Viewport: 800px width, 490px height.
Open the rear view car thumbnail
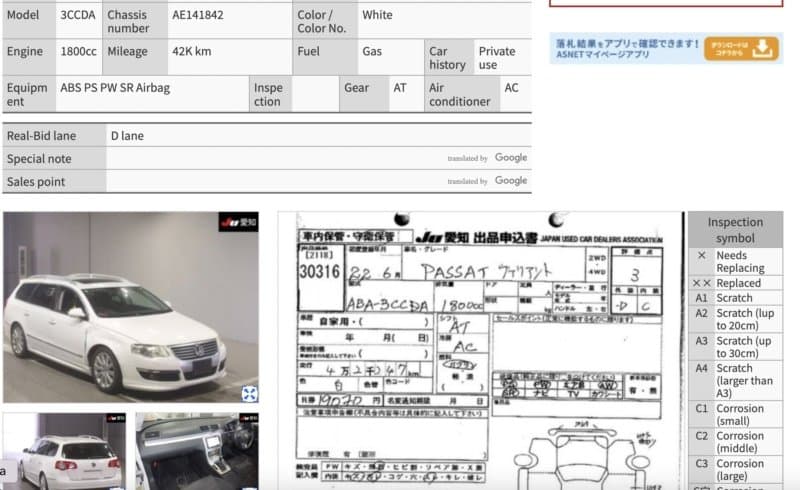tap(64, 451)
